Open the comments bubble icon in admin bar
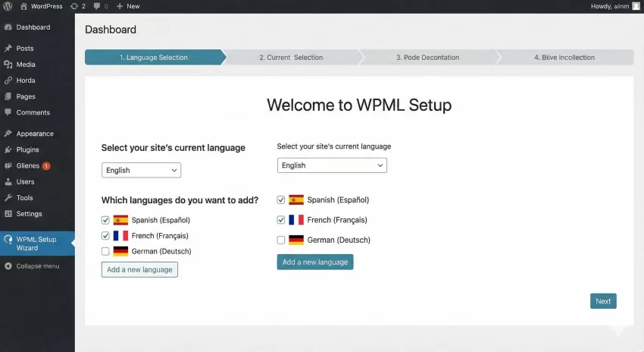Image resolution: width=644 pixels, height=352 pixels. [96, 6]
